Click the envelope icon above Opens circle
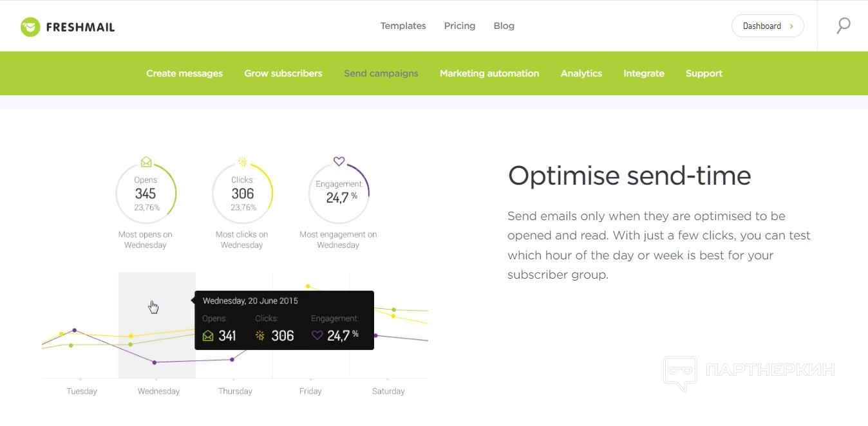Screen dimensions: 868x426 tap(146, 162)
